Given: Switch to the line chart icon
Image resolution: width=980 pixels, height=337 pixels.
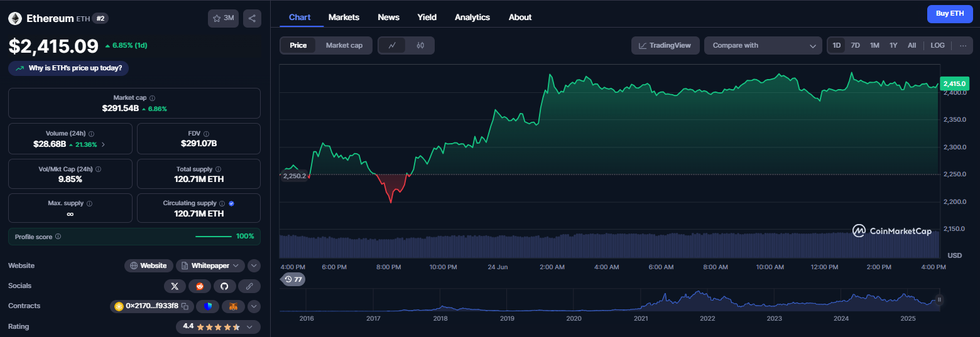Looking at the screenshot, I should (392, 45).
